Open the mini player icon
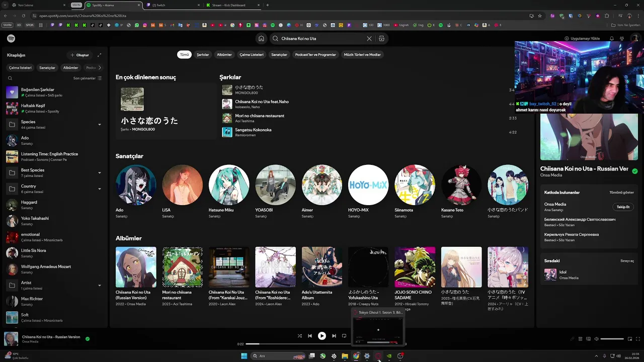The height and width of the screenshot is (362, 644). (630, 339)
